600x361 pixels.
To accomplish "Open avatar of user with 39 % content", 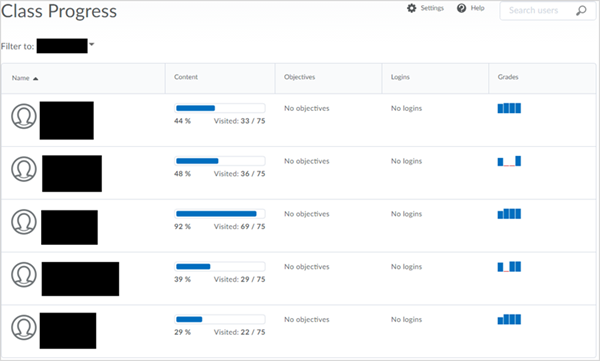I will [x=24, y=274].
